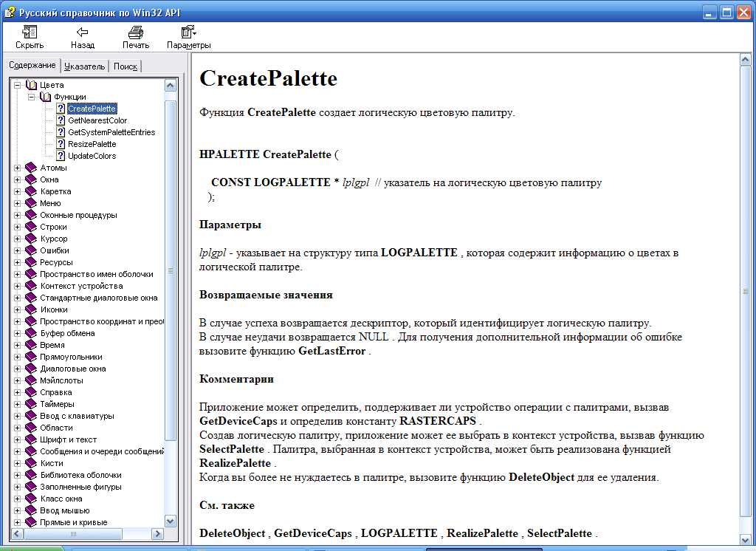
Task: Click the purple book icon beside Время
Action: (31, 345)
